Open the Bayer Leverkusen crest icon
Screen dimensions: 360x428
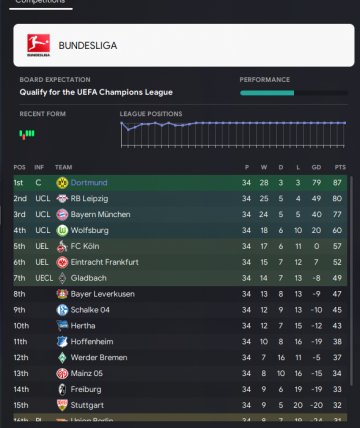62,294
